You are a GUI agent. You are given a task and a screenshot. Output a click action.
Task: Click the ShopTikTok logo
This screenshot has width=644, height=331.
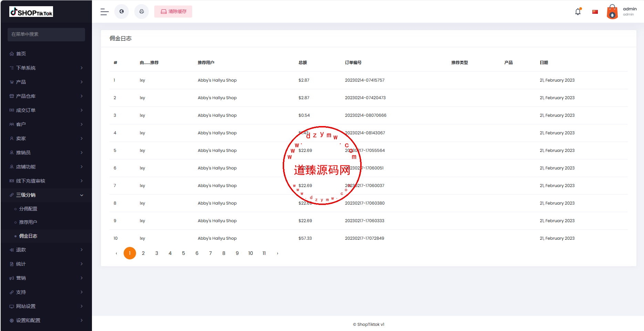click(31, 12)
